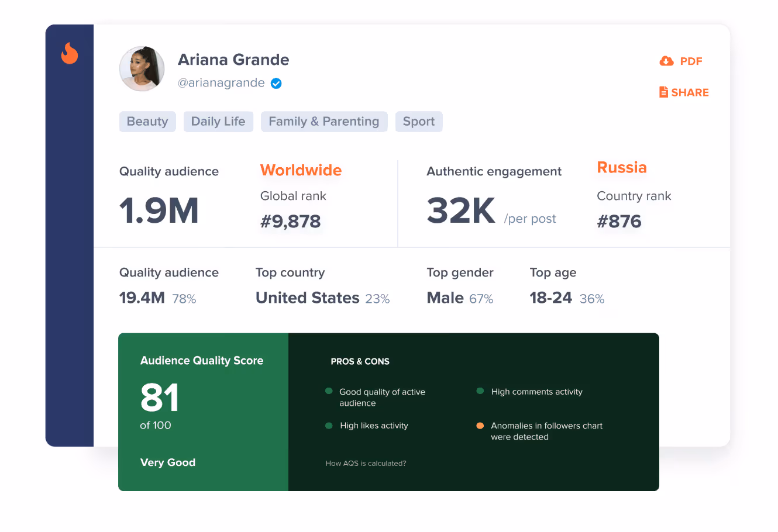Click the green dot beside High likes activity
778x532 pixels.
329,426
